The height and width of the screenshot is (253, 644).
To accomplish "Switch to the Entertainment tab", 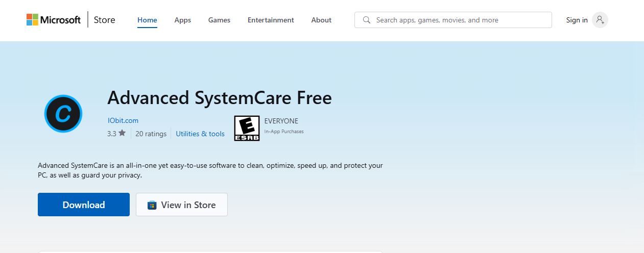I will 271,20.
